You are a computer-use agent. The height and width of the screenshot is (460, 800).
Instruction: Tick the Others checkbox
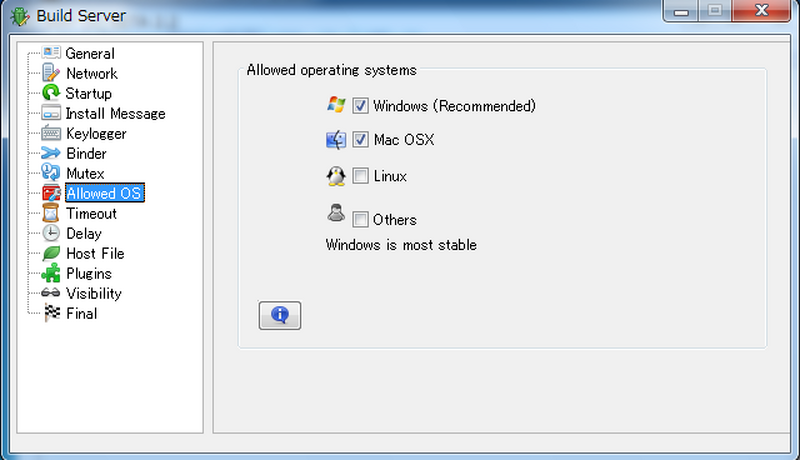[x=361, y=220]
